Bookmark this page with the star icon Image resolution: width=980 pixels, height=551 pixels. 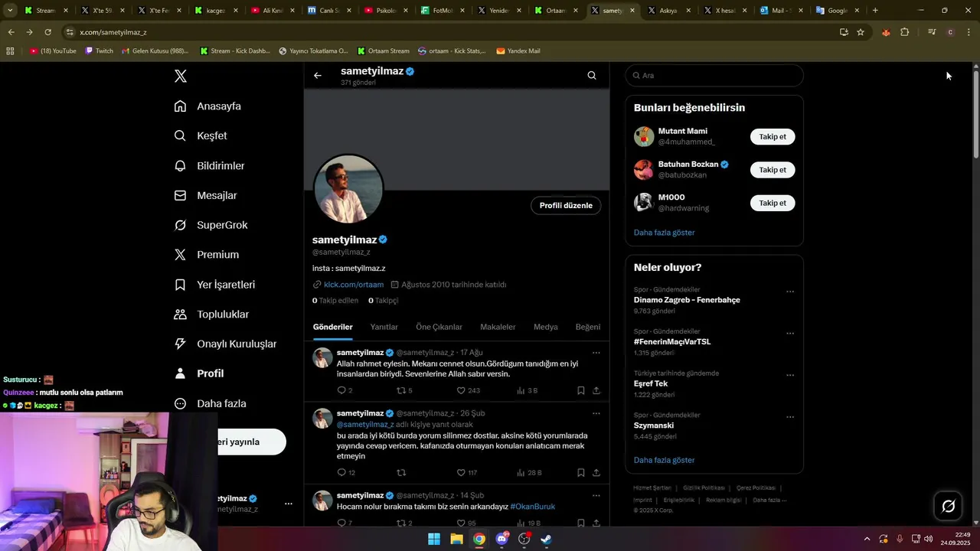point(861,32)
